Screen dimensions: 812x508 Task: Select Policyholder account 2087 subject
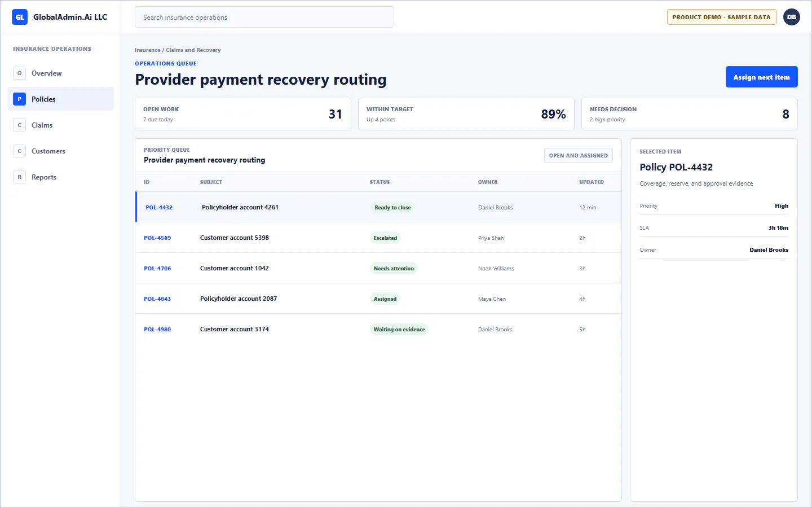tap(239, 299)
